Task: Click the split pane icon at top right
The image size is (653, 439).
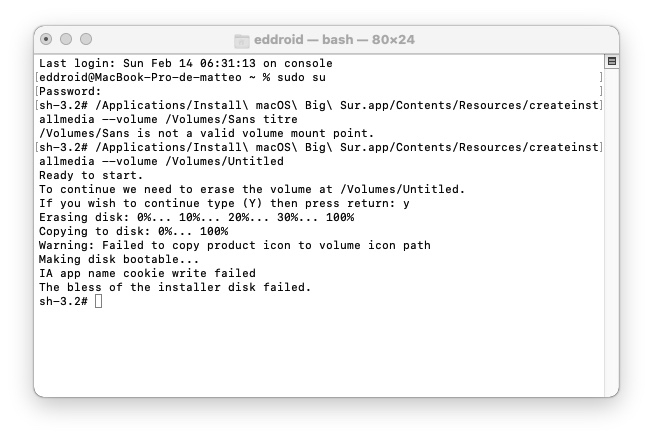Action: (x=611, y=61)
